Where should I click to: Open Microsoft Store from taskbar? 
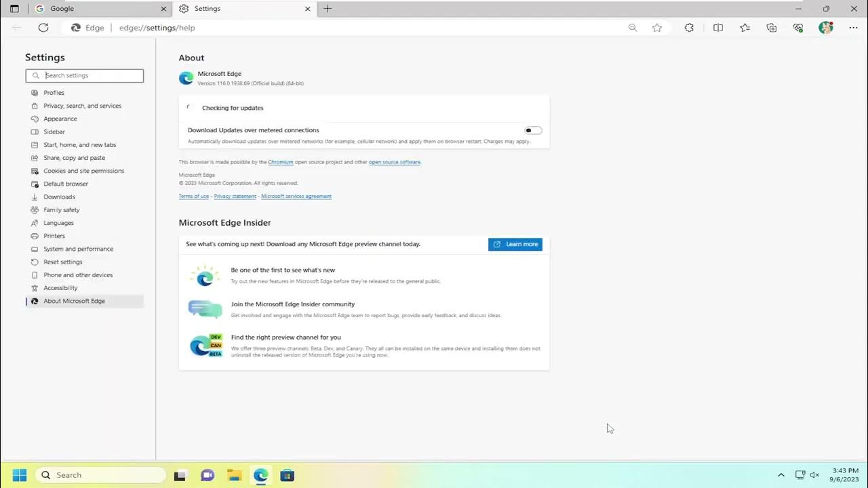click(288, 475)
